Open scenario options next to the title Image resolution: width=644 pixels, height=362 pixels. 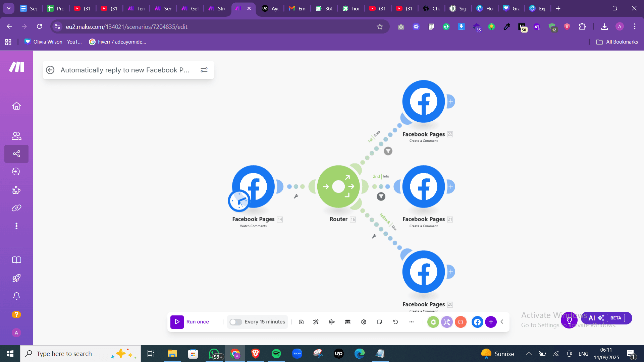coord(204,70)
